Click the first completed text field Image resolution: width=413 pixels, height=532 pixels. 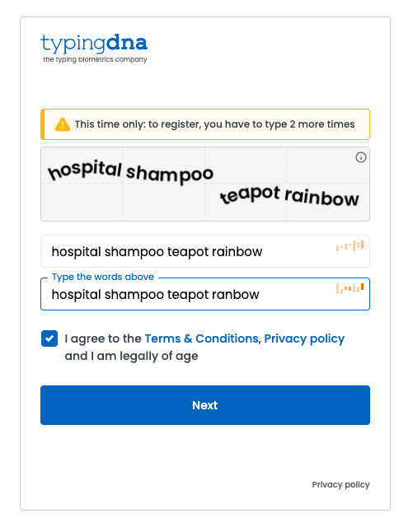pyautogui.click(x=205, y=251)
